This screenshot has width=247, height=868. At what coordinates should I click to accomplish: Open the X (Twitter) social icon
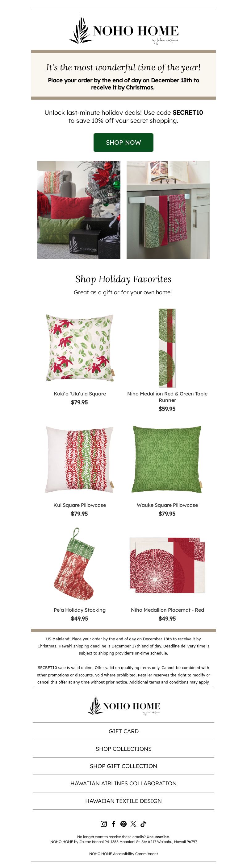[x=133, y=824]
